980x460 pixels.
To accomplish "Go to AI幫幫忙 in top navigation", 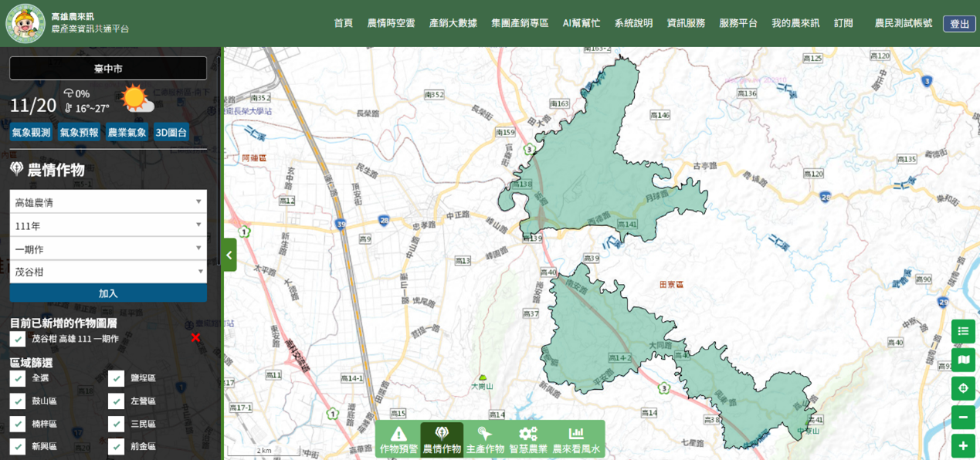I will coord(581,23).
